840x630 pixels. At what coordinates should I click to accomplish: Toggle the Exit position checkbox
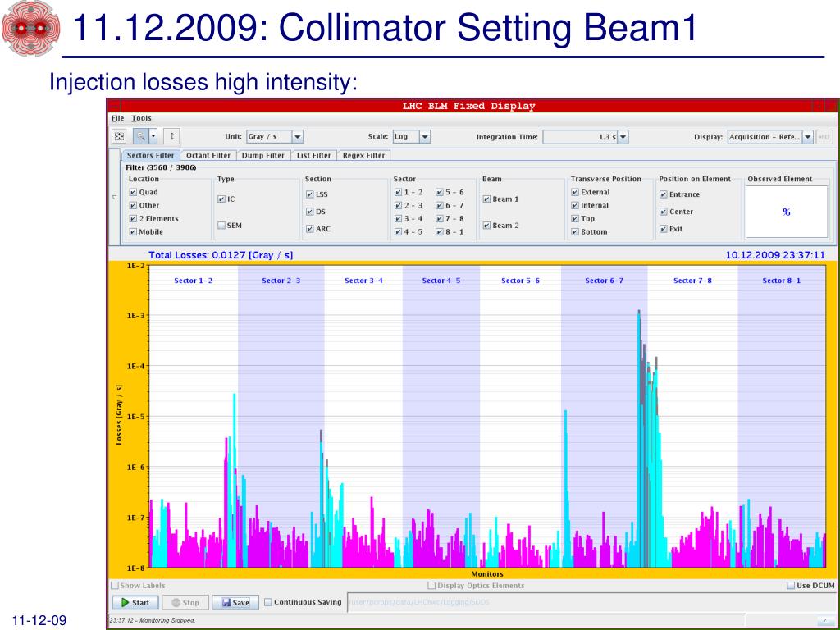coord(663,229)
